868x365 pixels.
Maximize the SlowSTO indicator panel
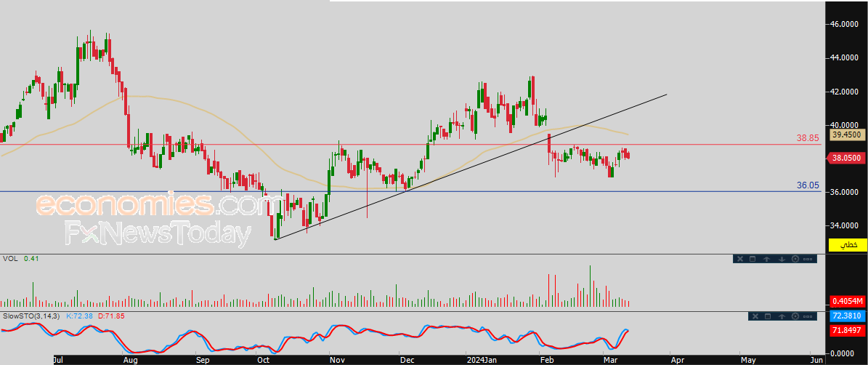768,316
